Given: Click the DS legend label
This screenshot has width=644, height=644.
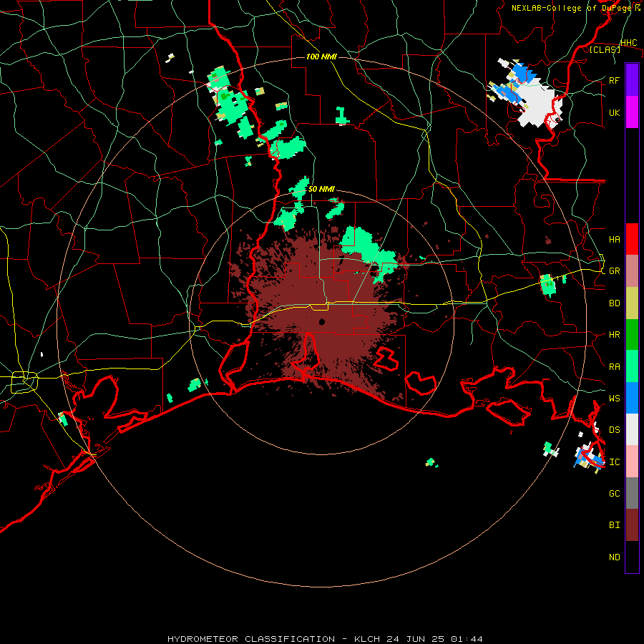Looking at the screenshot, I should tap(614, 429).
